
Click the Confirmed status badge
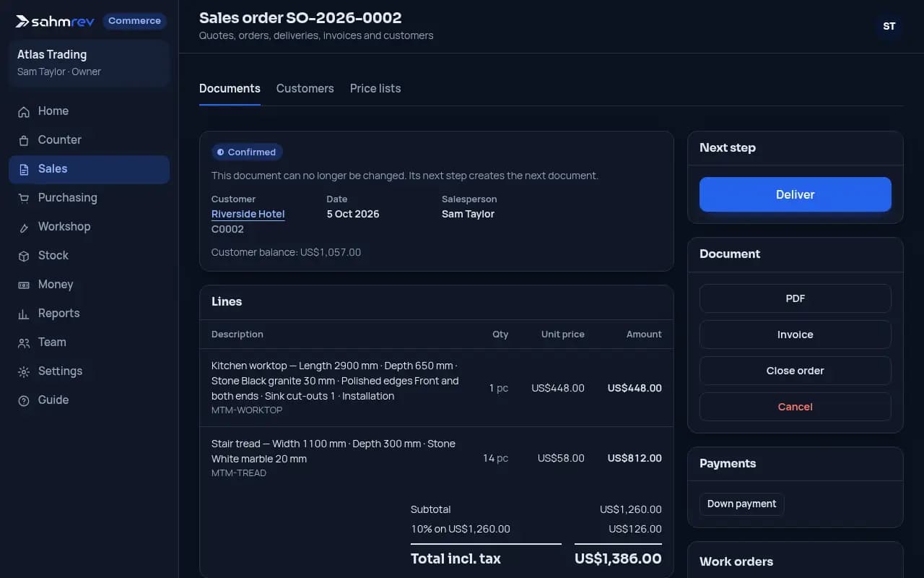(x=247, y=152)
